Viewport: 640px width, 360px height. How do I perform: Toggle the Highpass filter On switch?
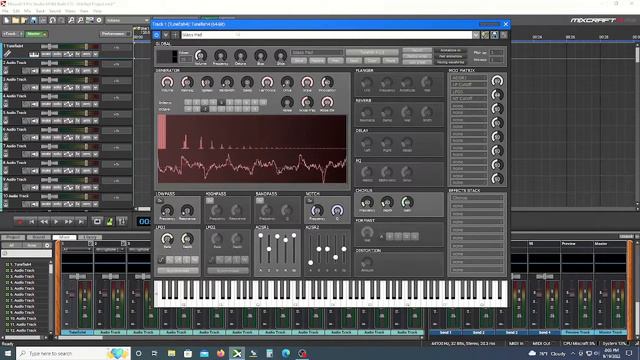click(x=210, y=200)
